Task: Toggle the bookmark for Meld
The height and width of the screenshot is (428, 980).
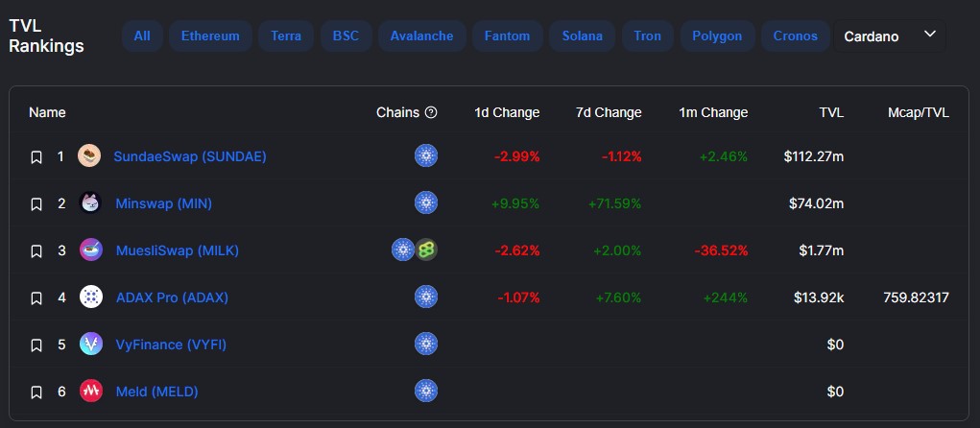Action: tap(36, 392)
